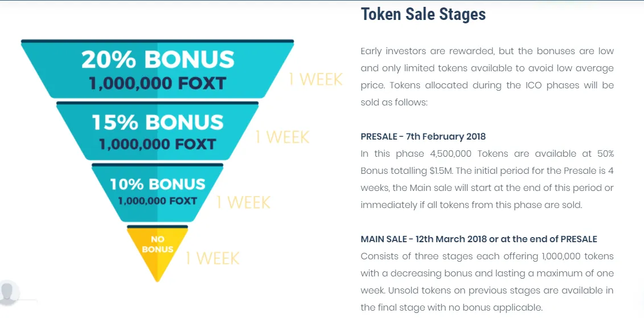644x318 pixels.
Task: Select the 15% BONUS funnel tier
Action: [157, 131]
